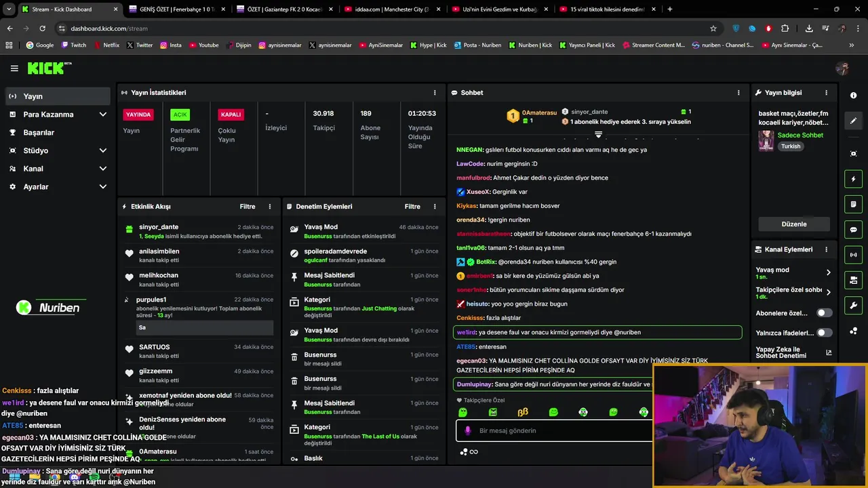This screenshot has height=488, width=868.
Task: Open Filtre in Etkinlik Akışı panel
Action: [247, 206]
